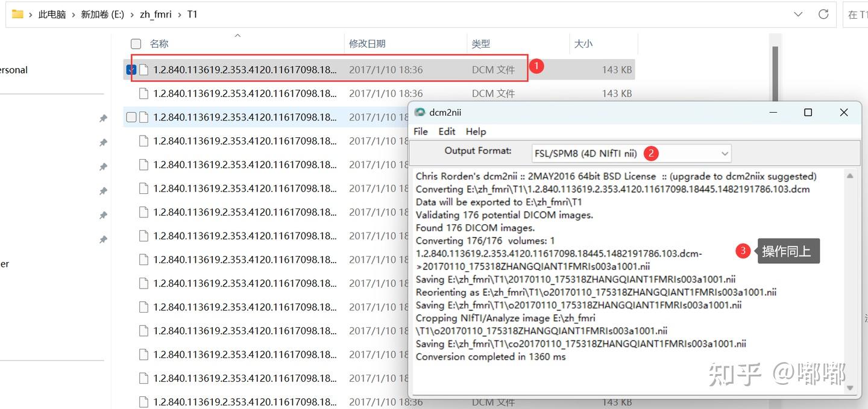Check the select-all checkbox in the 名称 header

tap(136, 43)
